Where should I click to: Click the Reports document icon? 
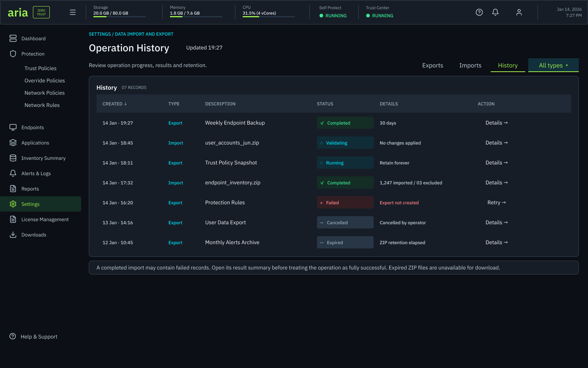(13, 189)
